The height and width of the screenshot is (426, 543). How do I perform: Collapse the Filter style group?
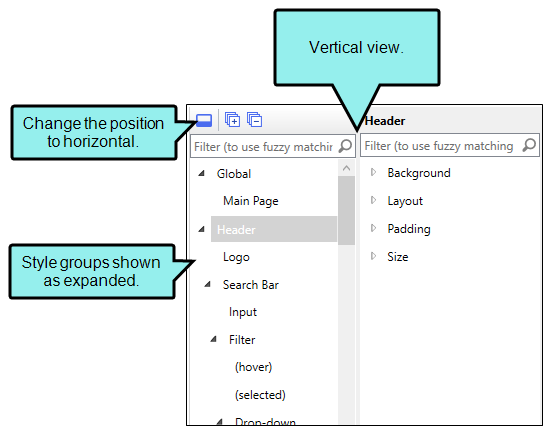pyautogui.click(x=214, y=339)
